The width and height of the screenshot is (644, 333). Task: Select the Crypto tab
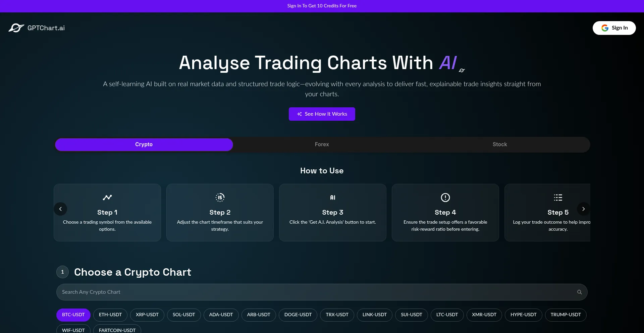tap(144, 145)
